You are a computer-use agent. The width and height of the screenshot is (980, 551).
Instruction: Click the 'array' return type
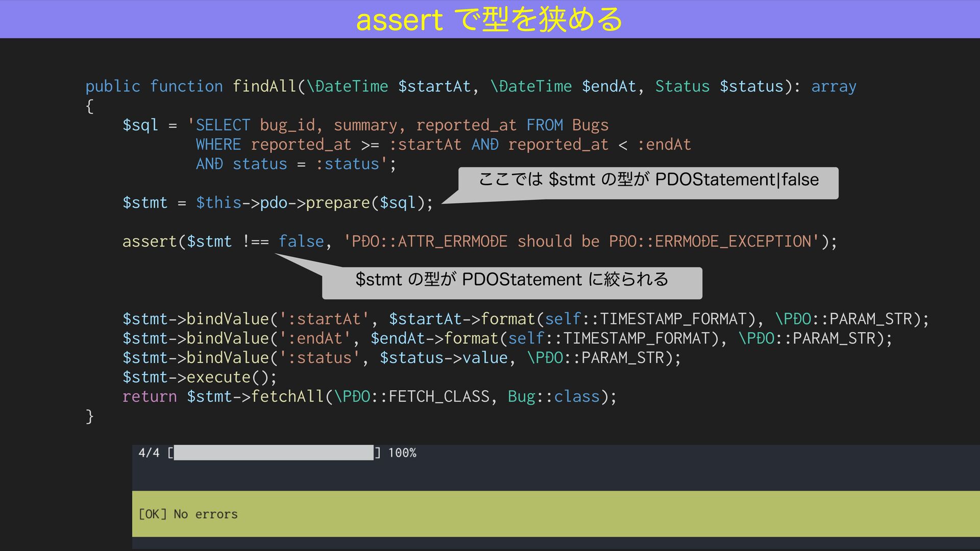[x=834, y=86]
